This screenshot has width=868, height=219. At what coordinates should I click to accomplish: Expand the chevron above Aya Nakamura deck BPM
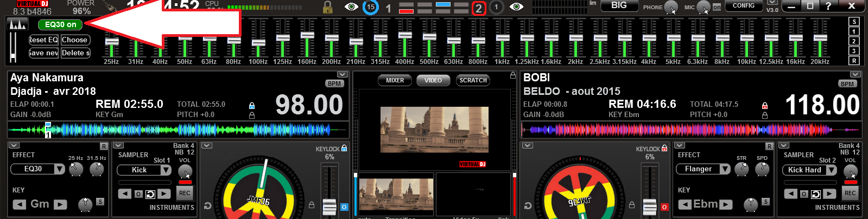point(342,74)
